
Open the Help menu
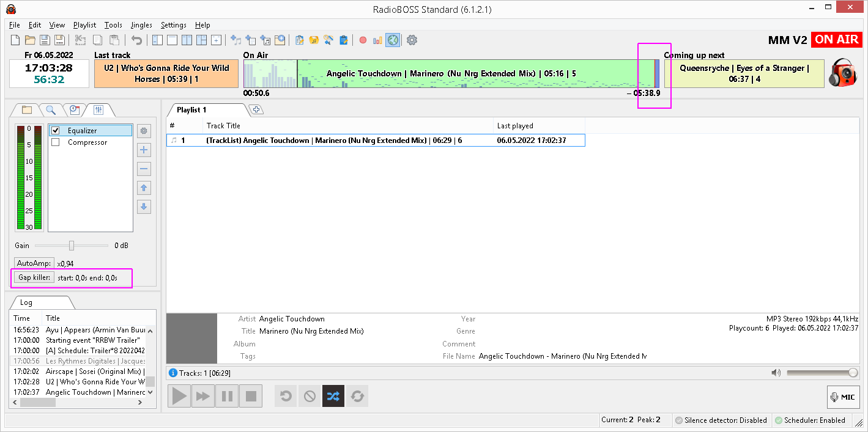pos(202,25)
